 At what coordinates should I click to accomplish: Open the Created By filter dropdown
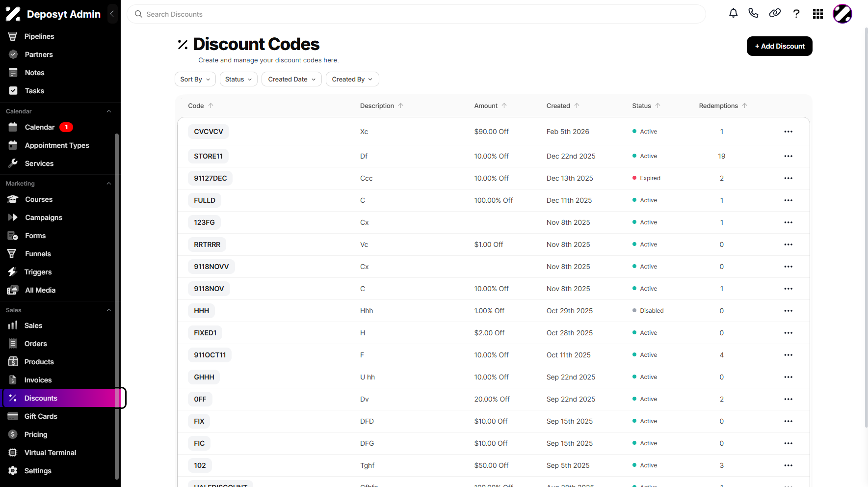[x=352, y=79]
